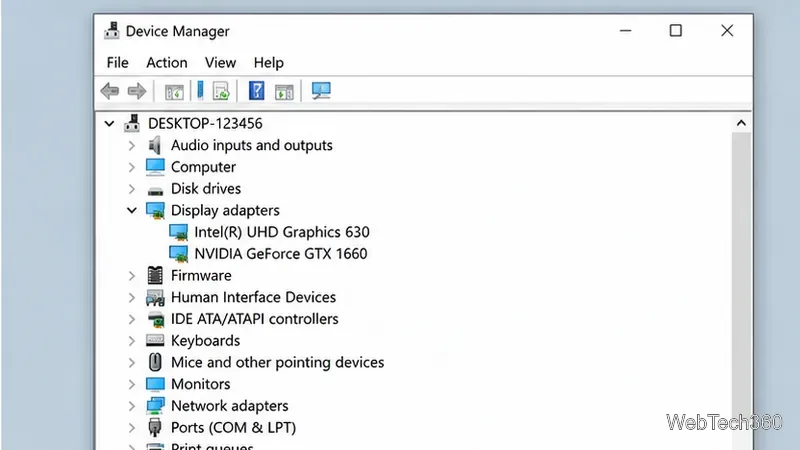Click the Keyboards category icon
Image resolution: width=800 pixels, height=450 pixels.
point(155,340)
